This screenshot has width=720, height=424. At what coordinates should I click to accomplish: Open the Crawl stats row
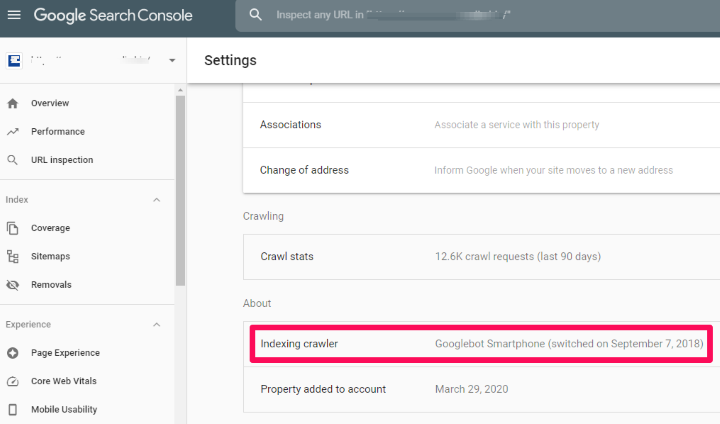[x=481, y=257]
